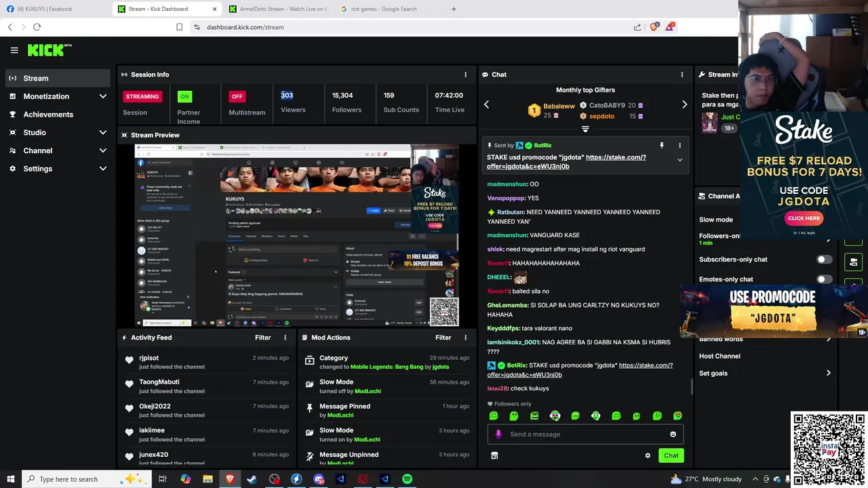Open the Session Info options menu
The height and width of the screenshot is (488, 868).
click(465, 75)
